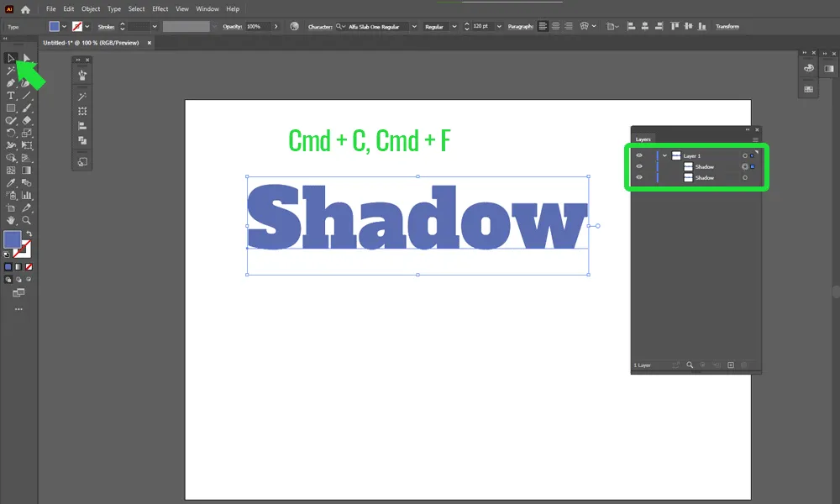The height and width of the screenshot is (504, 840).
Task: Open font family dropdown Alfa Slab One
Action: tap(414, 26)
